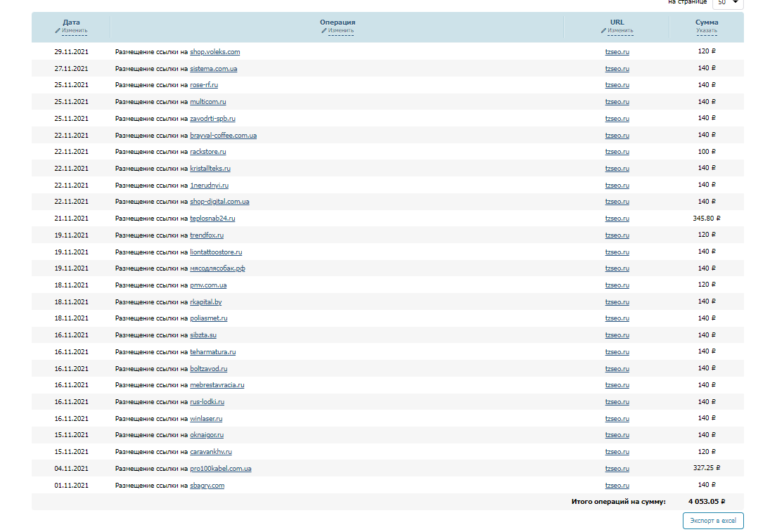Image resolution: width=777 pixels, height=532 pixels.
Task: Open the boltzavod.ru link
Action: pos(209,369)
